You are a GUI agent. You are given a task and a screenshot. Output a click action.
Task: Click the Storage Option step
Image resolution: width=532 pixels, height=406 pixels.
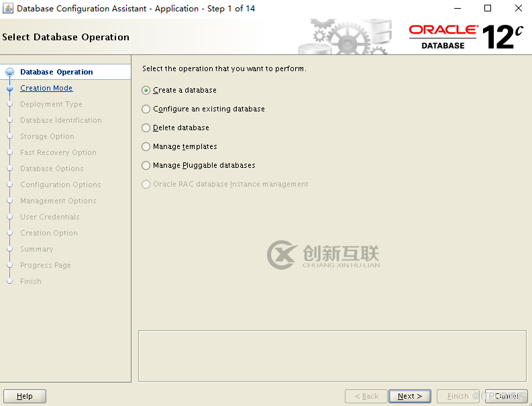click(47, 136)
